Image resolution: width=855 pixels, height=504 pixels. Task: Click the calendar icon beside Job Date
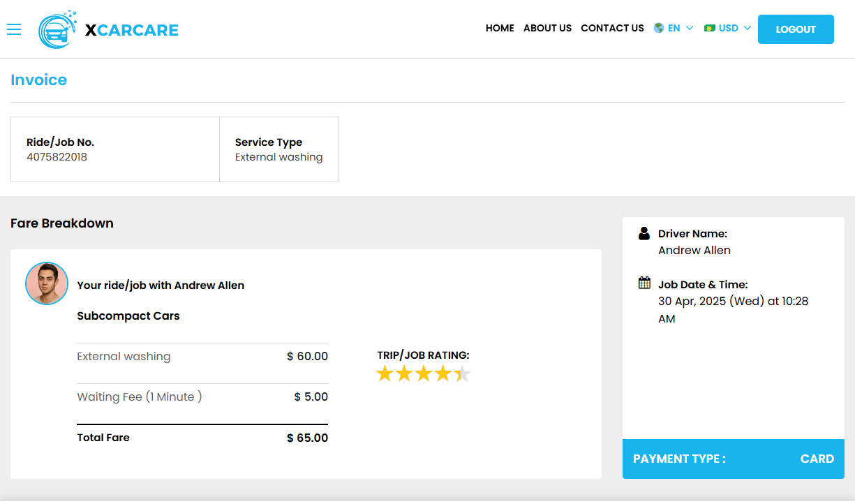(x=644, y=283)
